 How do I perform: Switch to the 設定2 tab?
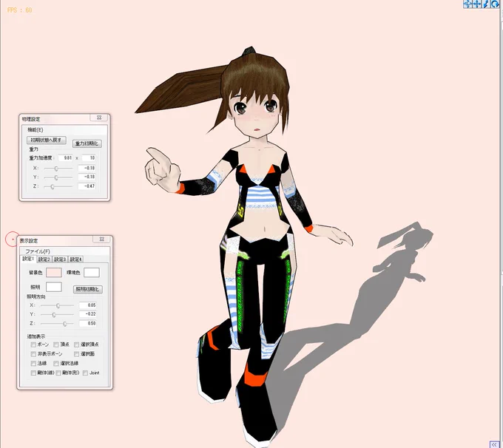[x=44, y=259]
